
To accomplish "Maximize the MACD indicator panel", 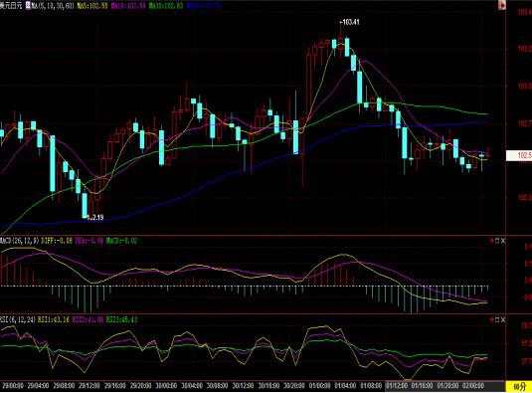I will point(497,241).
